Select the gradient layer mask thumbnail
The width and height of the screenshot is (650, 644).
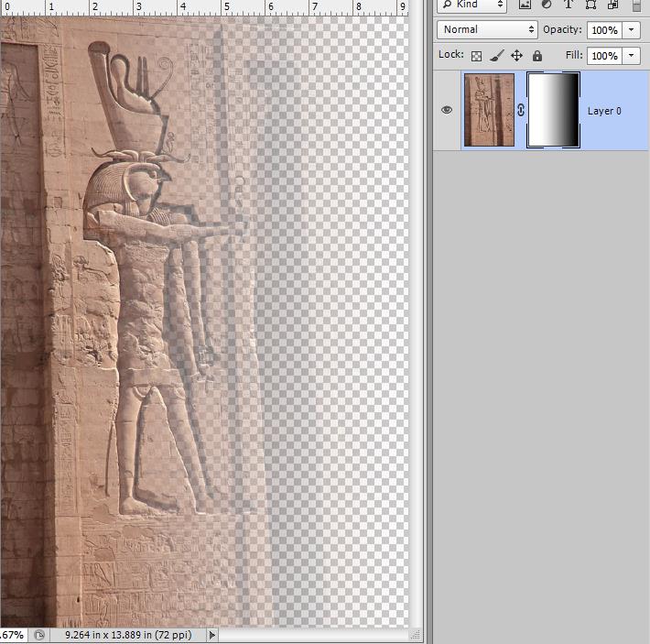[553, 110]
